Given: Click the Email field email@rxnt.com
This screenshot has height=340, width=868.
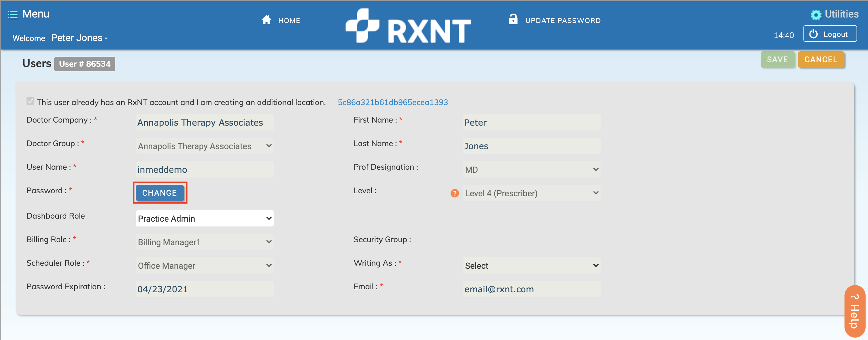Looking at the screenshot, I should coord(531,289).
